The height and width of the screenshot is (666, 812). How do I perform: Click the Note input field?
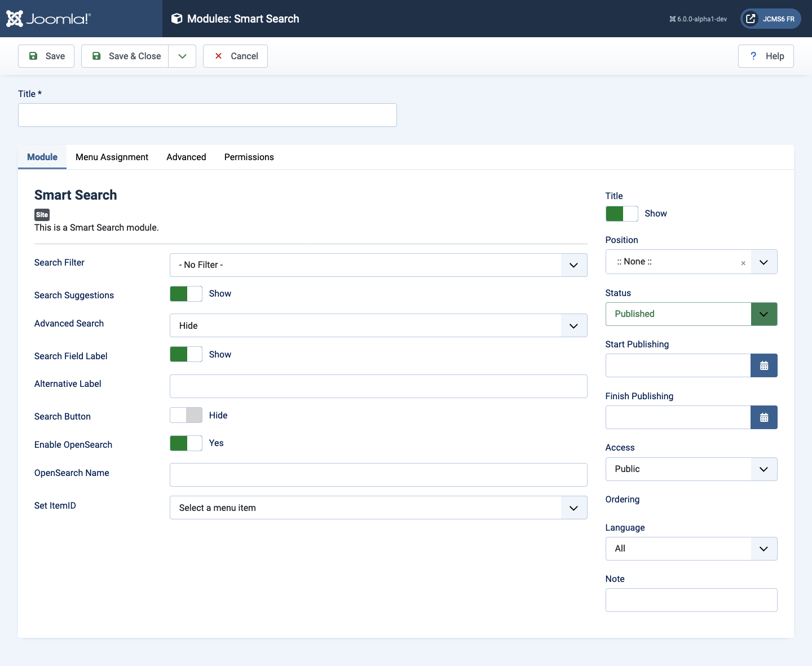pyautogui.click(x=691, y=600)
